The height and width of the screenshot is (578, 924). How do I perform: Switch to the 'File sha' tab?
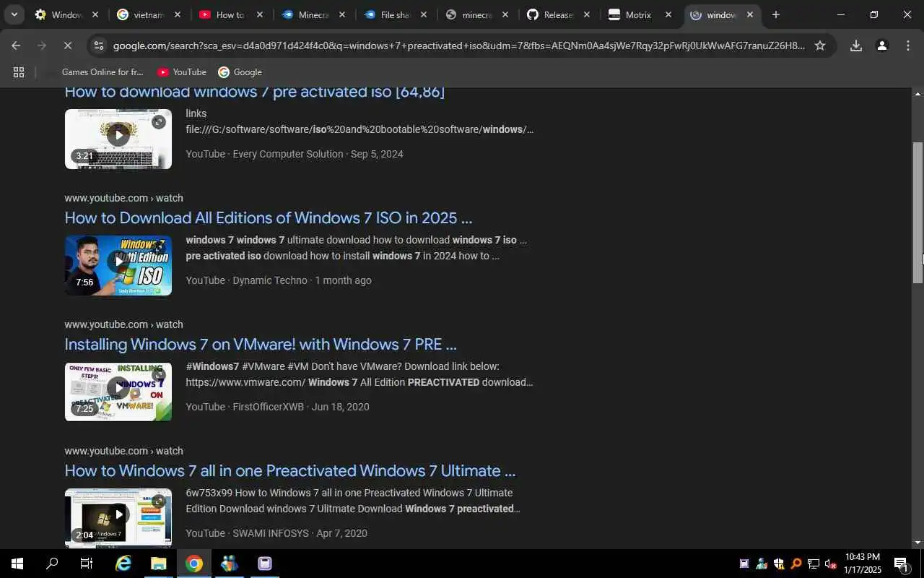point(395,14)
